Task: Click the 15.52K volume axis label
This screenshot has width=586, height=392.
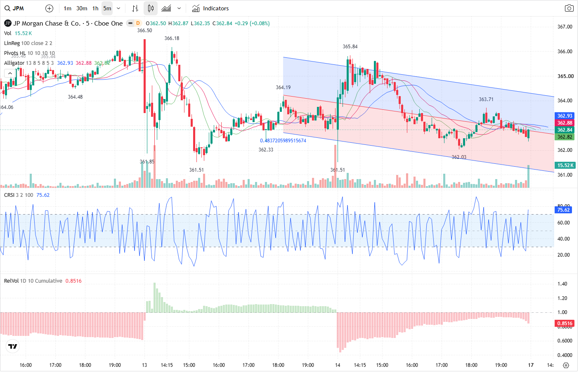Action: [565, 165]
